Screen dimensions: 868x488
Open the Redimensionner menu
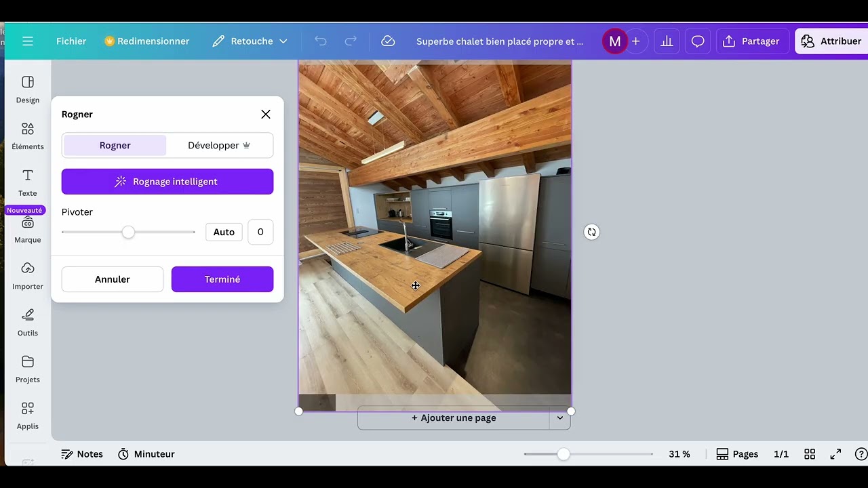pos(147,41)
